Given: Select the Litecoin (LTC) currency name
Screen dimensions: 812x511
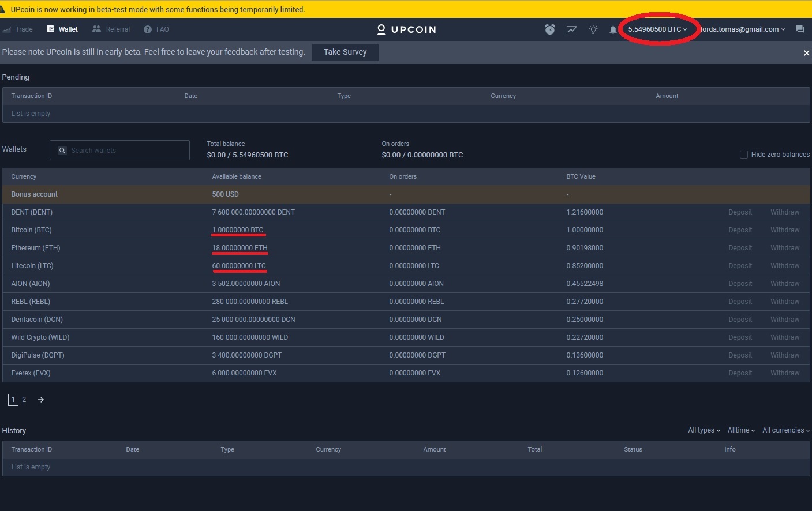Looking at the screenshot, I should [32, 266].
